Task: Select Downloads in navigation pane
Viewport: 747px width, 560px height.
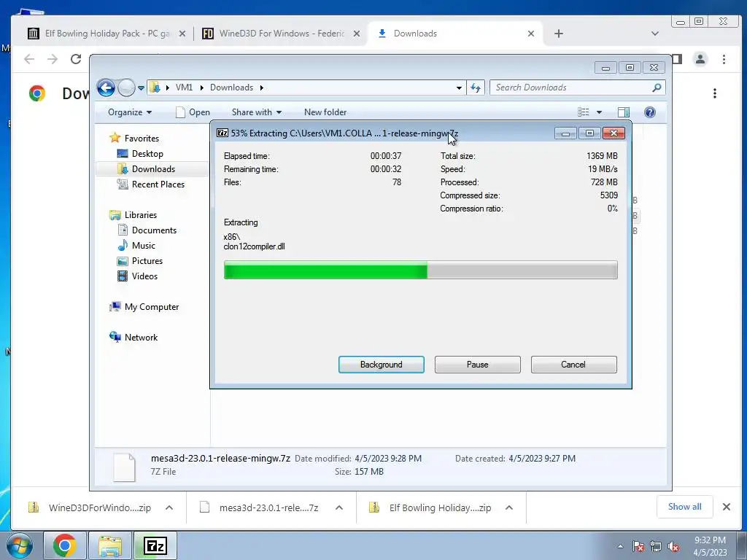Action: click(x=152, y=169)
